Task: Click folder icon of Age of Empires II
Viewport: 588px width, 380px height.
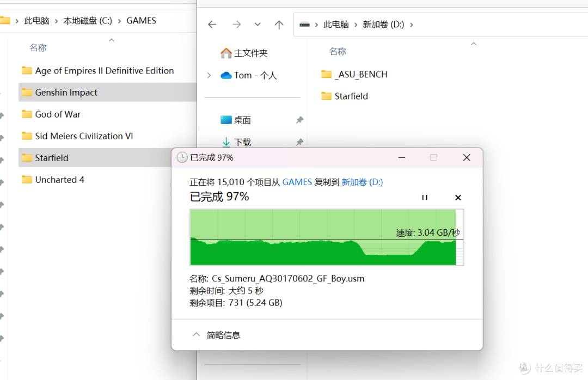Action: tap(27, 71)
